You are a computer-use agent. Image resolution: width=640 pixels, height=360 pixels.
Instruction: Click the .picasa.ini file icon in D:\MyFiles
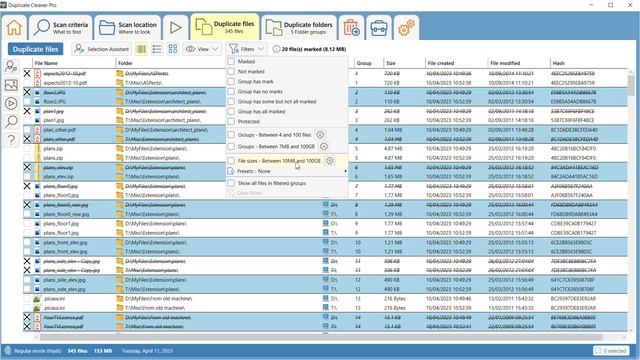tap(37, 298)
